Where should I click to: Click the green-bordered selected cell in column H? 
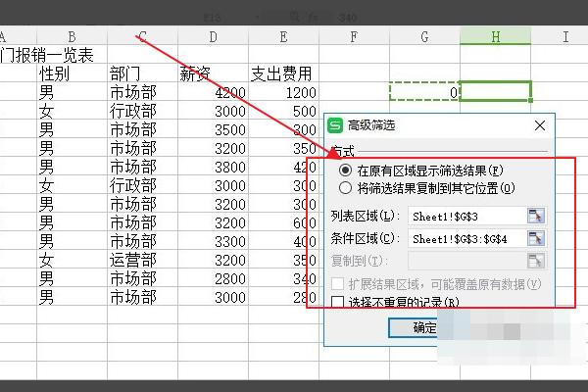pos(495,91)
